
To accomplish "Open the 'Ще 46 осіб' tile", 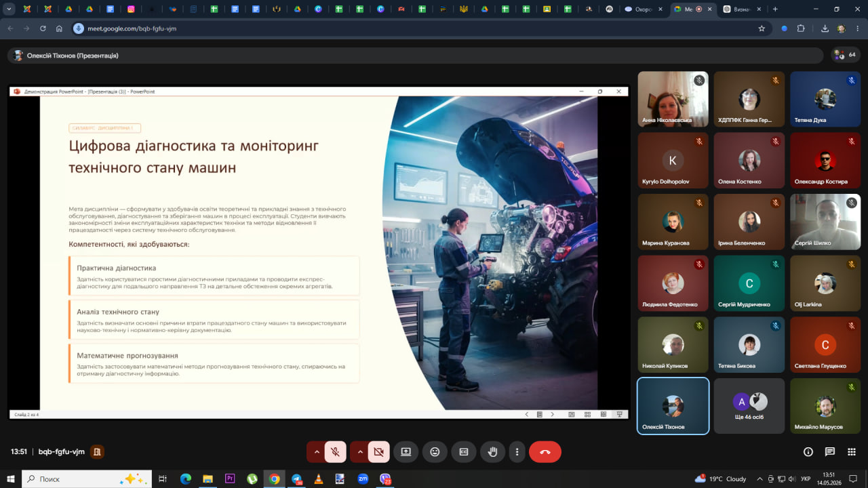I will 749,405.
